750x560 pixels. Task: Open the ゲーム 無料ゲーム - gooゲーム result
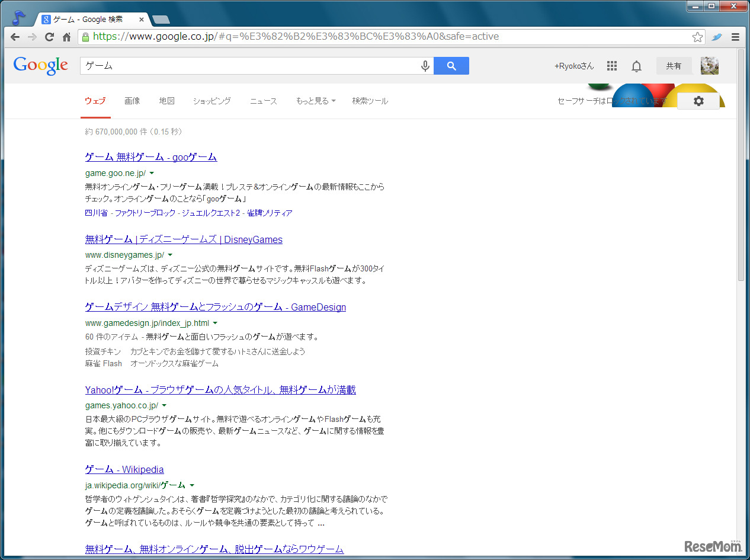click(151, 157)
